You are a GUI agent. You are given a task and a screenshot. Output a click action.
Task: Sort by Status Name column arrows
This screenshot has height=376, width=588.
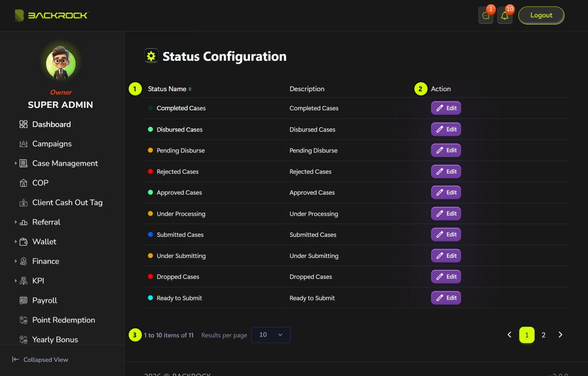click(x=190, y=89)
